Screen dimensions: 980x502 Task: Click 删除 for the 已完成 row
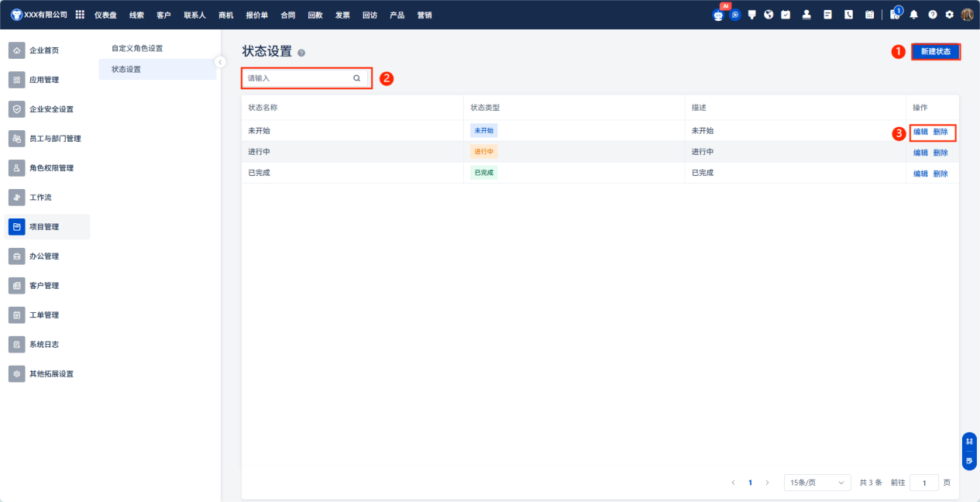(x=940, y=174)
